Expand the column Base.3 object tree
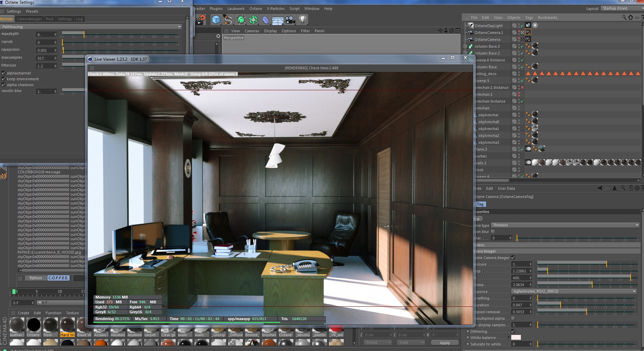644x351 pixels. [x=465, y=46]
